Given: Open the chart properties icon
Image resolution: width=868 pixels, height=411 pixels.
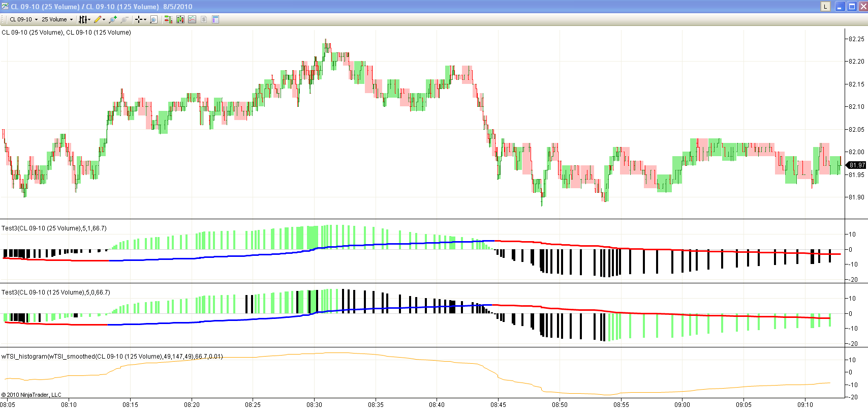Looking at the screenshot, I should [x=215, y=19].
